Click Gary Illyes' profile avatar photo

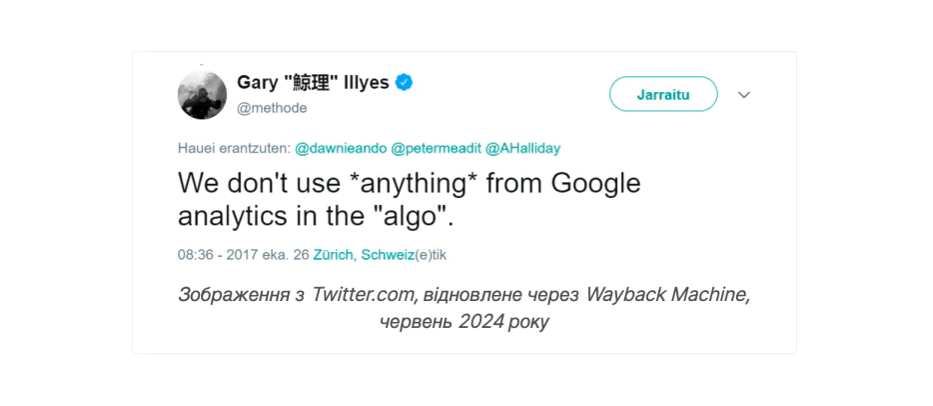point(202,95)
